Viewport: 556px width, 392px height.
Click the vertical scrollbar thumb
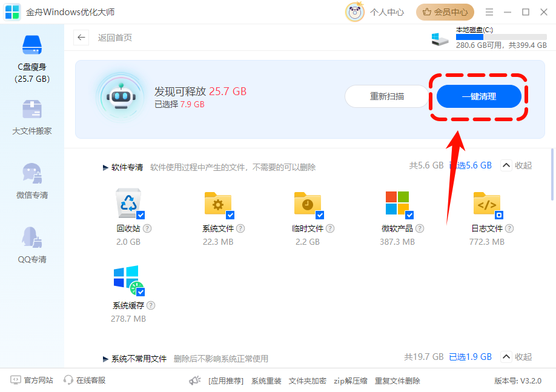coord(552,174)
